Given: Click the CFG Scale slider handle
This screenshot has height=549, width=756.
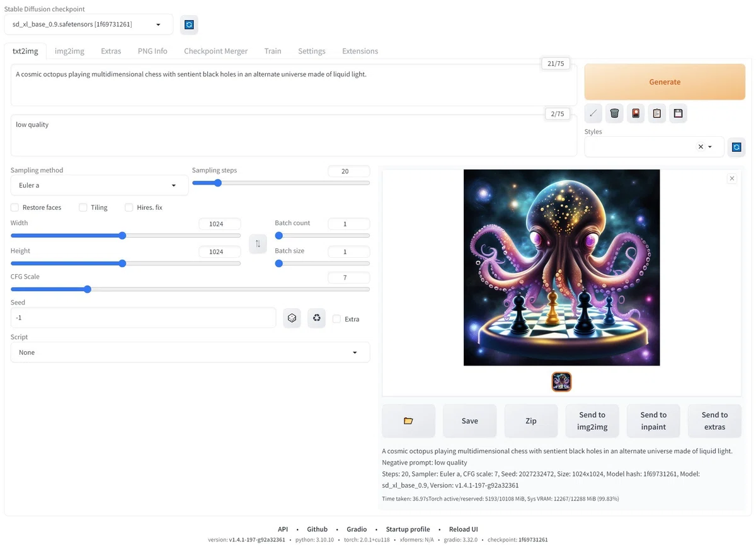Looking at the screenshot, I should coord(88,289).
